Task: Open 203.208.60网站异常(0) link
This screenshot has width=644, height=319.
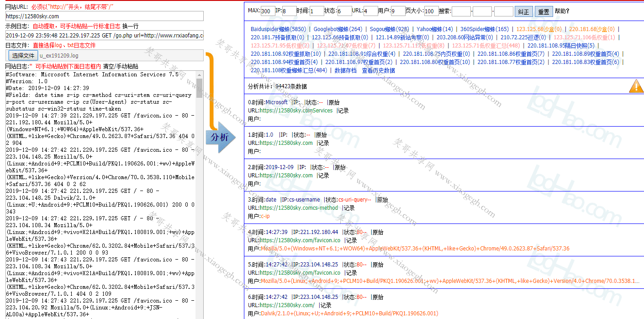Action: pos(465,37)
